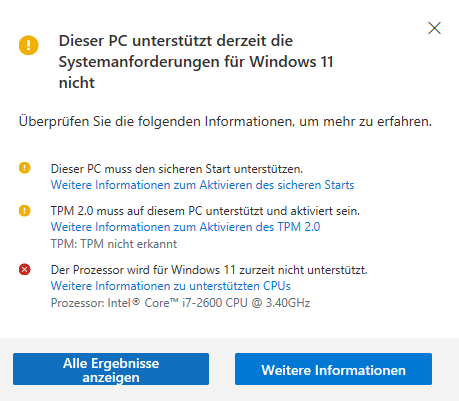Click the 'Der Prozessor wird für Windows 11' message
This screenshot has width=459, height=401.
[x=209, y=270]
